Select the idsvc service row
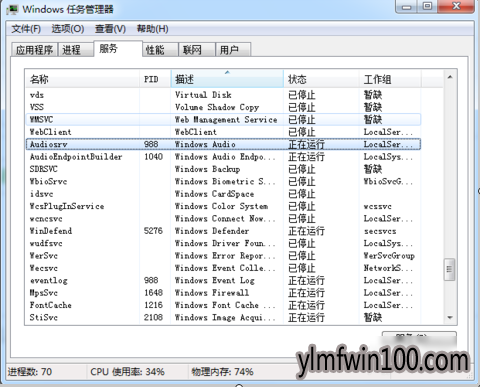Viewport: 480px width, 387px height. pyautogui.click(x=223, y=194)
